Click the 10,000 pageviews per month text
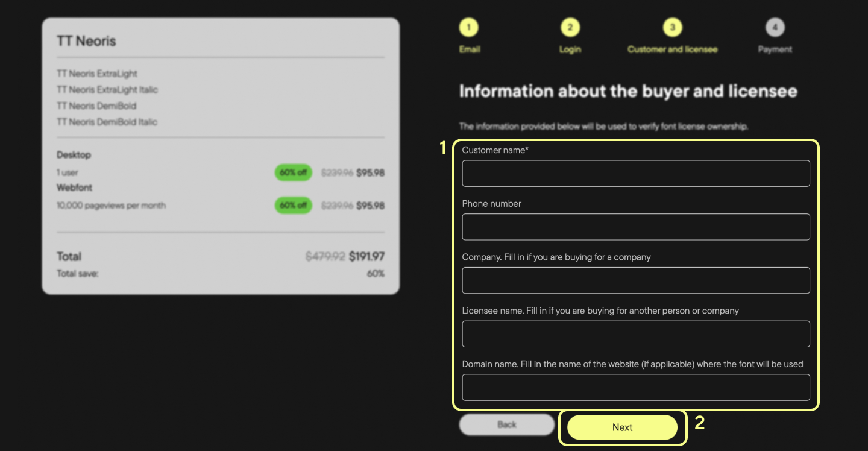Screen dimensions: 868x451 [111, 206]
